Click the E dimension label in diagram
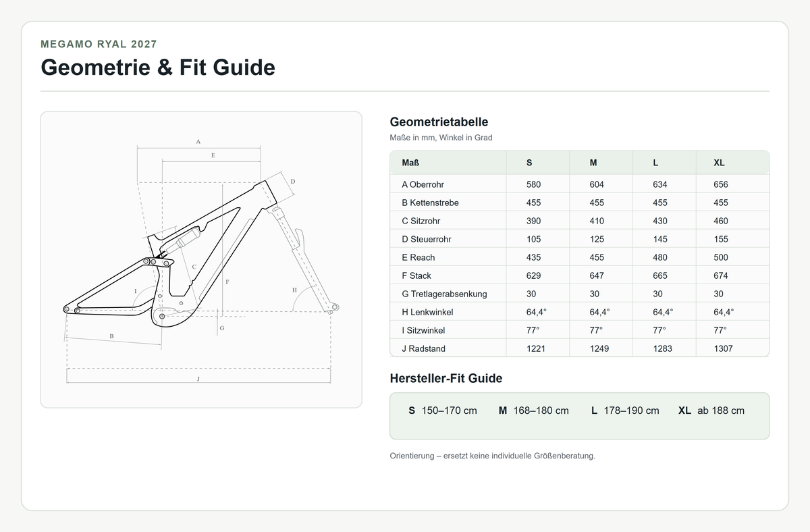 (x=213, y=155)
